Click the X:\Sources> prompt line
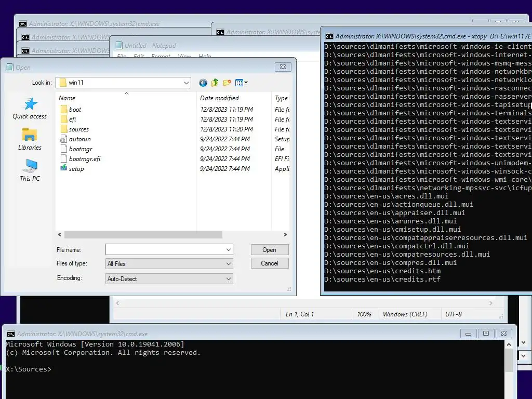 29,369
